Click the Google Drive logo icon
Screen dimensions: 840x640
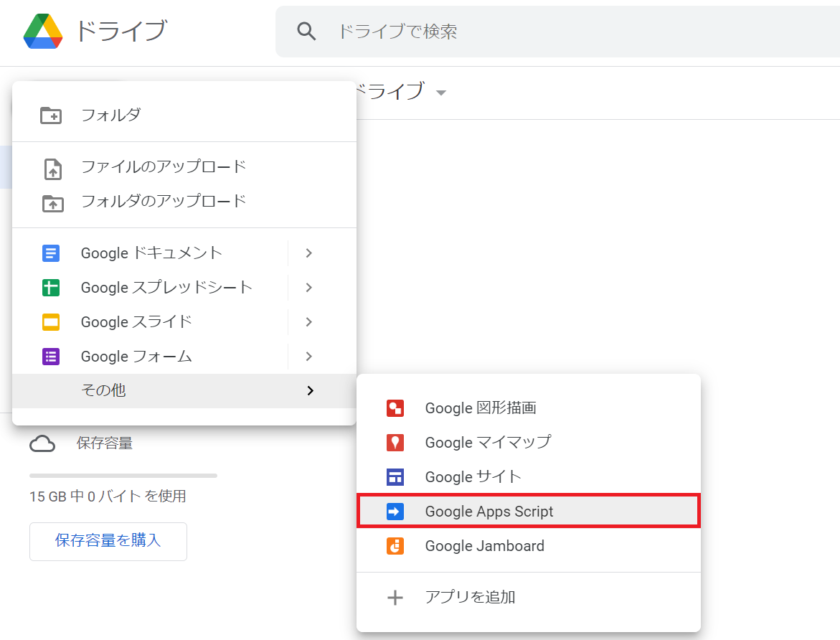(43, 31)
